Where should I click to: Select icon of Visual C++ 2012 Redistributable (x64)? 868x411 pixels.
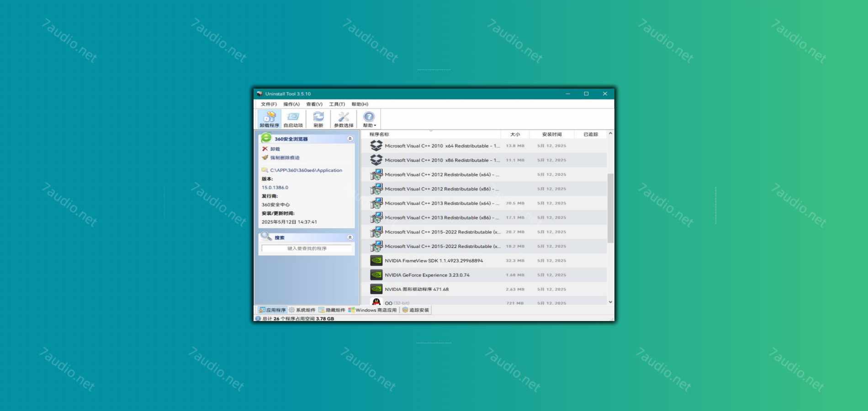pyautogui.click(x=376, y=174)
